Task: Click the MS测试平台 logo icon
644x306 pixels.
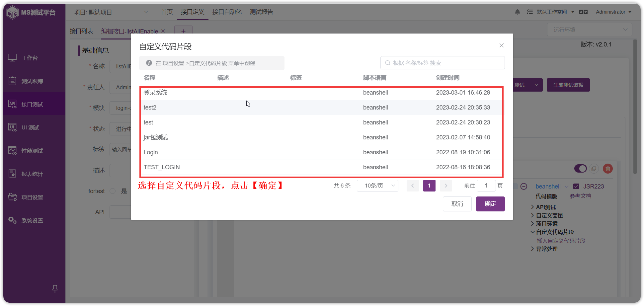Action: point(13,13)
